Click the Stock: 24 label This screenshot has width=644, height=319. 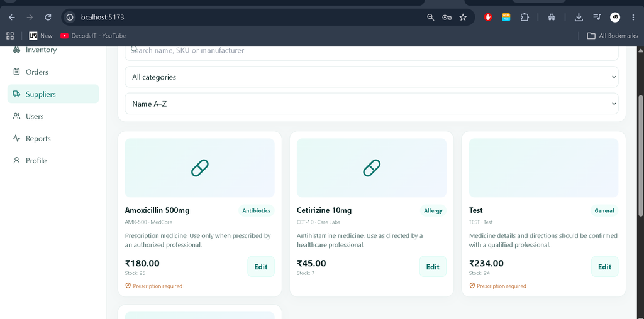tap(479, 273)
